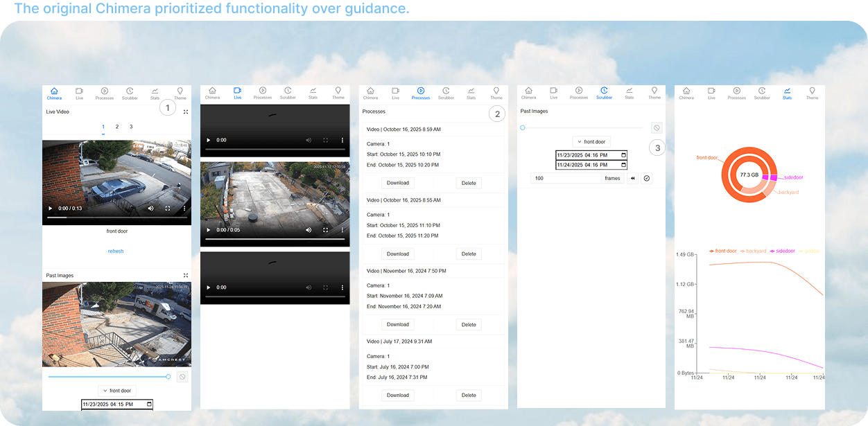Download the October 16, 2025 8:59 AM video
The image size is (868, 426).
[398, 183]
